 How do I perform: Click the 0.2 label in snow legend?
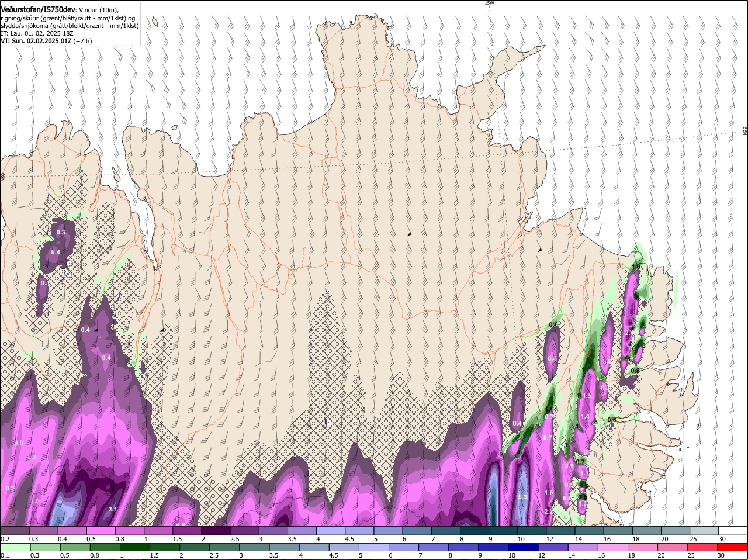click(5, 539)
